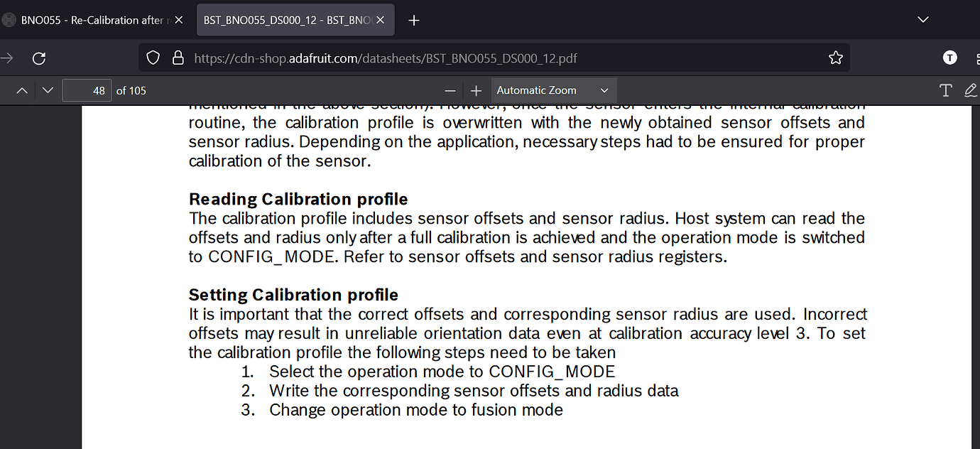Open a new browser tab
Screen dimensions: 980x449
point(413,20)
